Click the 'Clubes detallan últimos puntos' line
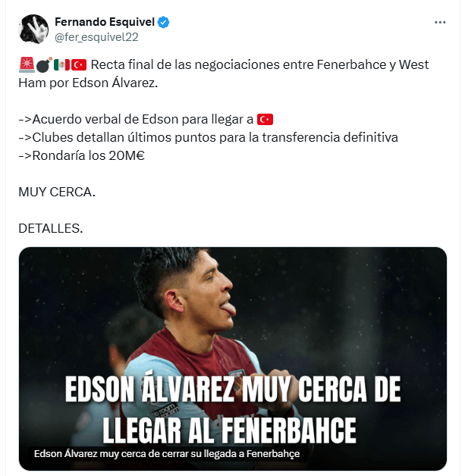The width and height of the screenshot is (465, 476). tap(208, 137)
